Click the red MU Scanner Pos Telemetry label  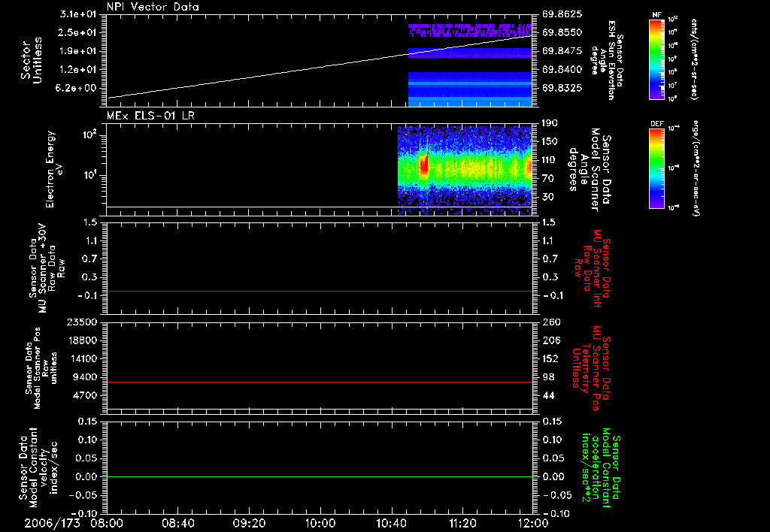(x=592, y=368)
